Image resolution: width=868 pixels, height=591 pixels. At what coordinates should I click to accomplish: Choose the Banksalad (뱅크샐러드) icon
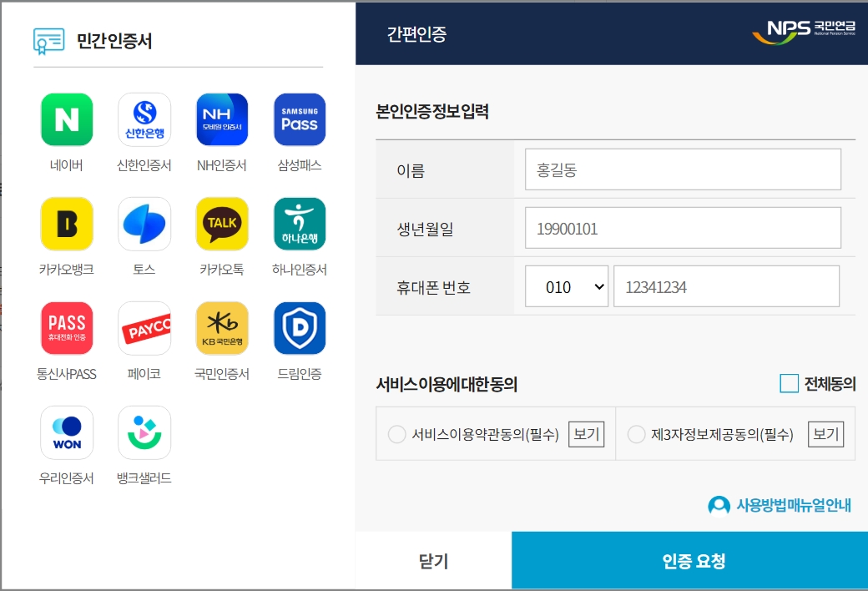[144, 432]
